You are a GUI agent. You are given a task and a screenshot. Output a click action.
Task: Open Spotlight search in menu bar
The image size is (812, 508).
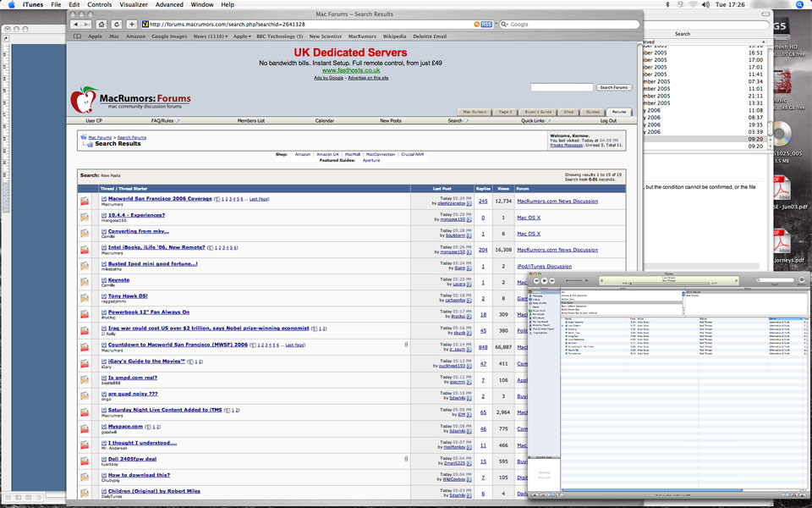click(x=799, y=5)
